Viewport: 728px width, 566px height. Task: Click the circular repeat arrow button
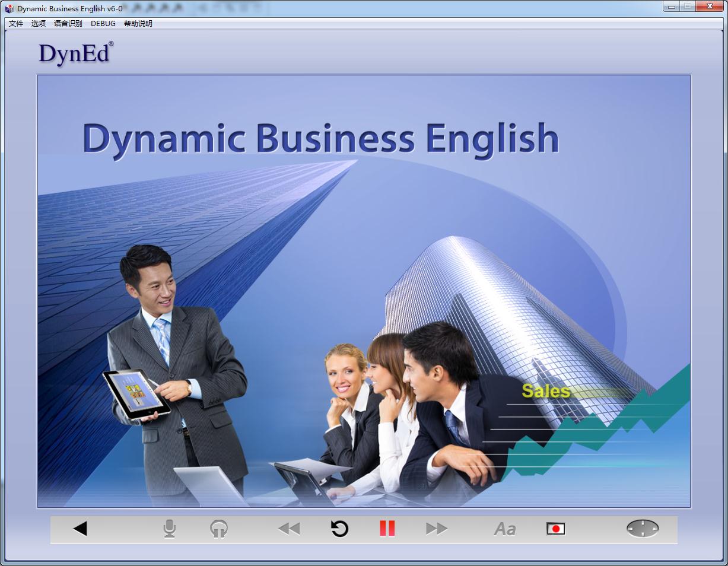tap(339, 529)
